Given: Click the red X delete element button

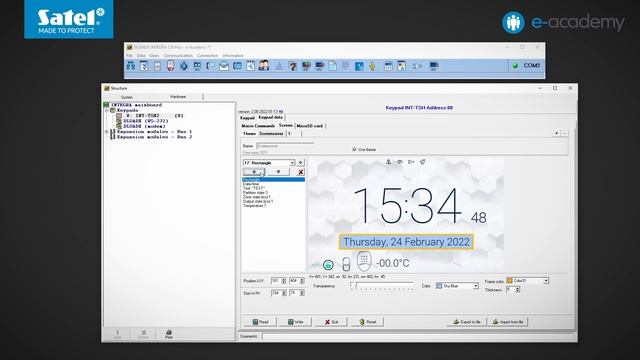Looking at the screenshot, I should tap(300, 172).
